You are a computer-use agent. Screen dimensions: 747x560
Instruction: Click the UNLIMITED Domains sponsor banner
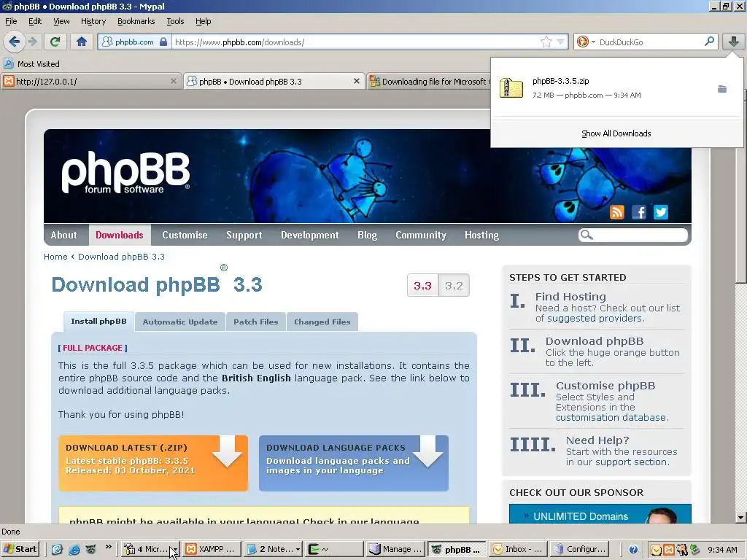tap(600, 514)
